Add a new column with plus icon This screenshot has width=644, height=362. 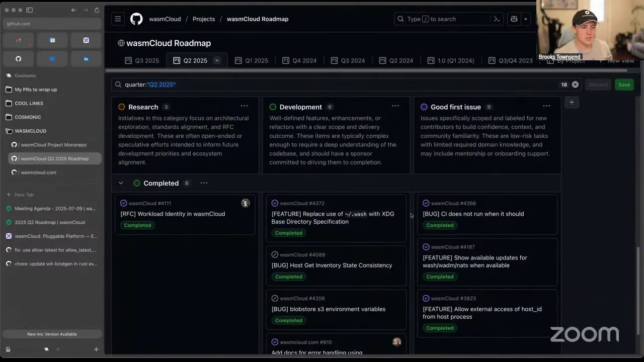tap(572, 102)
